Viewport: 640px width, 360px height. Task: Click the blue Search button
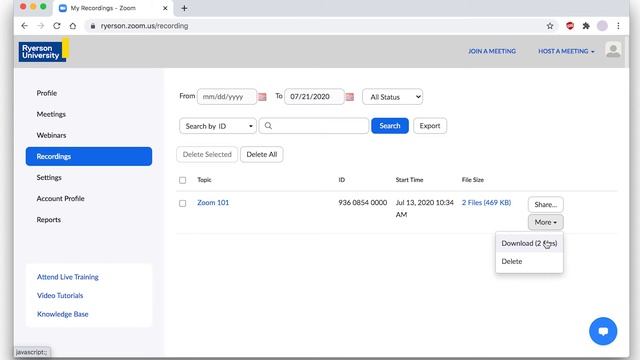[390, 126]
